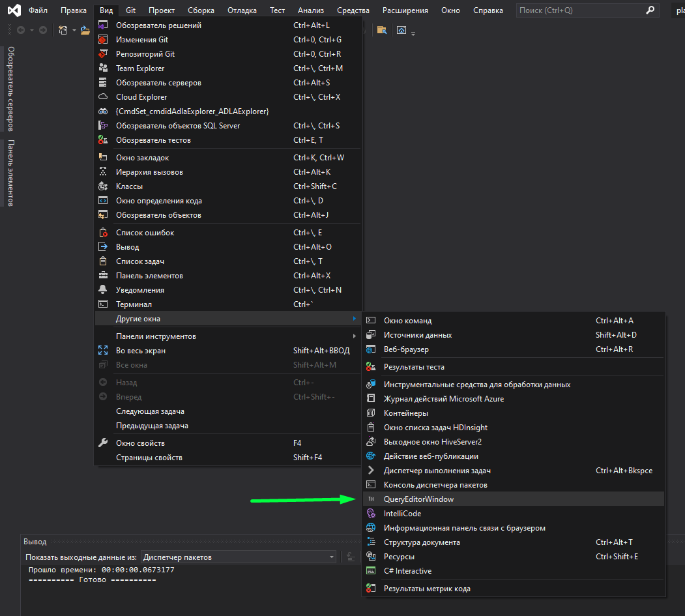The height and width of the screenshot is (616, 685).
Task: Click the Visual Studio logo icon
Action: coord(12,10)
